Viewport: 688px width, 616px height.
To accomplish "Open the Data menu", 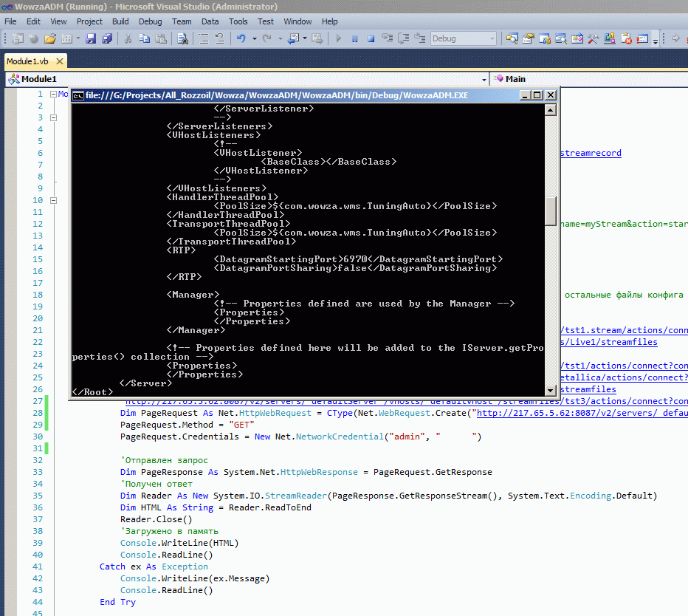I will pos(210,21).
